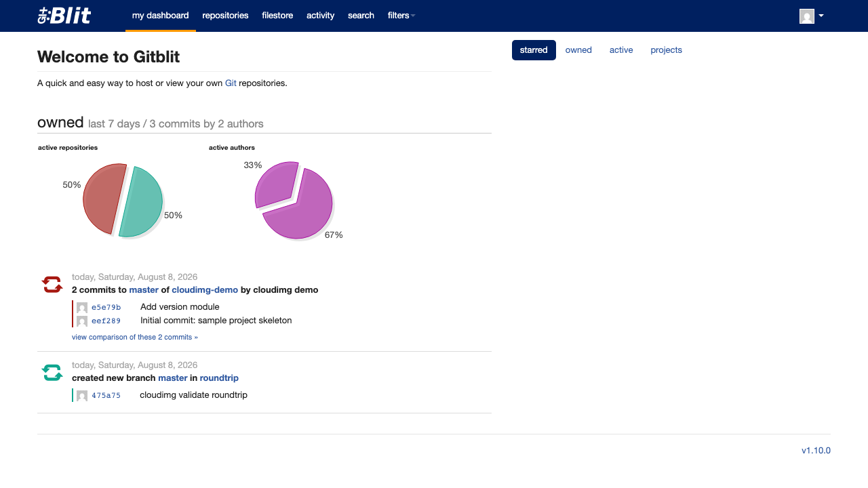
Task: Open commit 475a75
Action: [106, 396]
